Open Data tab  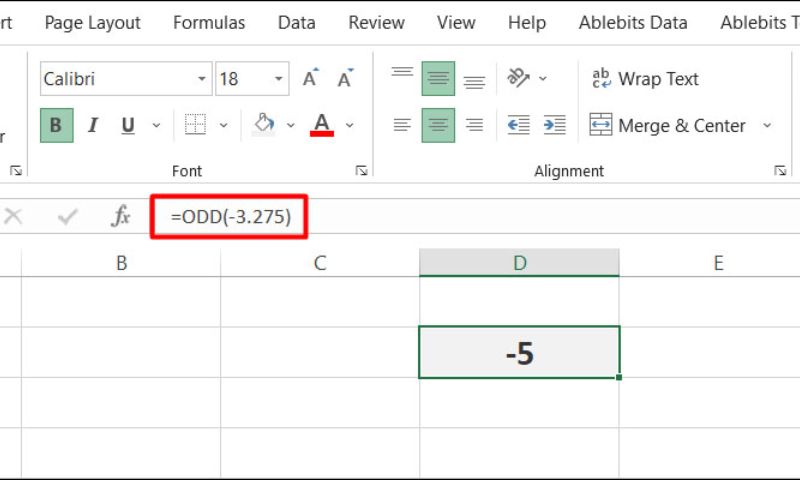(296, 22)
